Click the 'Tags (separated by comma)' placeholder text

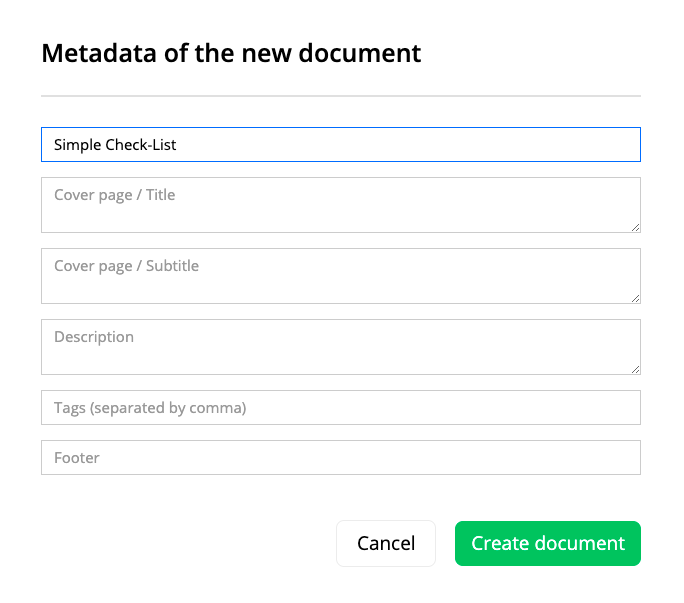[x=150, y=408]
